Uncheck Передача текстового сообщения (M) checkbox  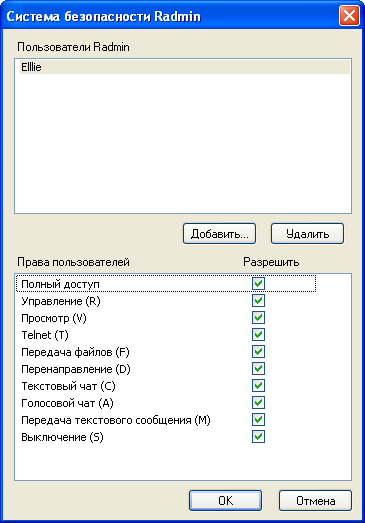point(259,420)
